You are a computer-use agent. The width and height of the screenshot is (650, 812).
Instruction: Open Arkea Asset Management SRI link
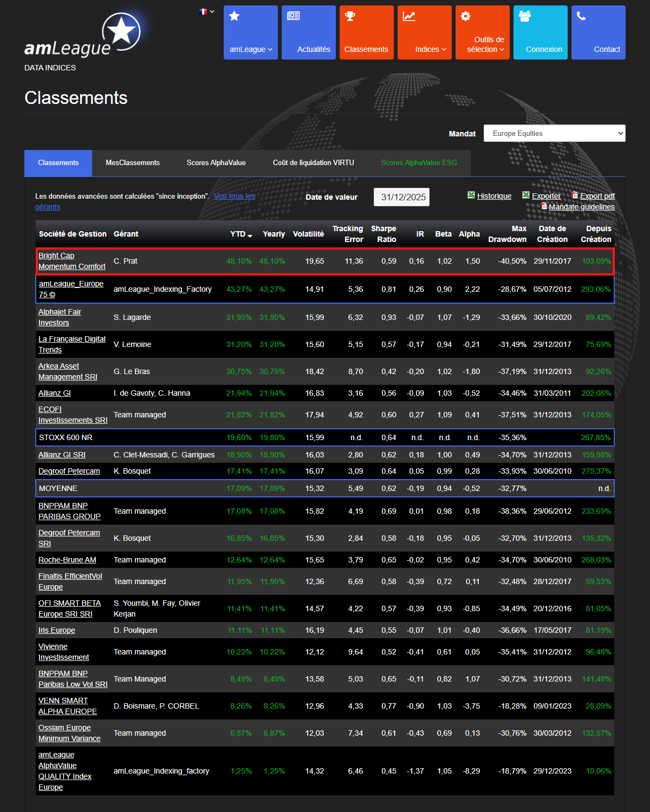(68, 371)
